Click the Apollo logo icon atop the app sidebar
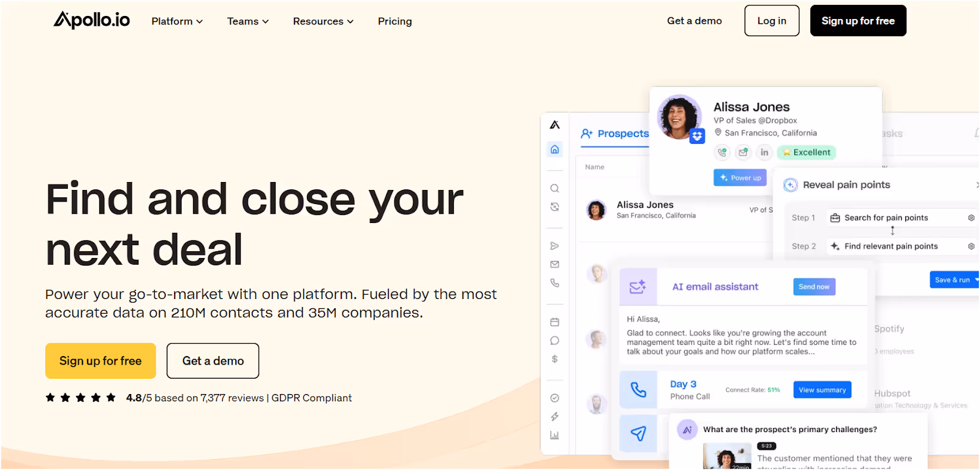The width and height of the screenshot is (980, 470). point(555,125)
